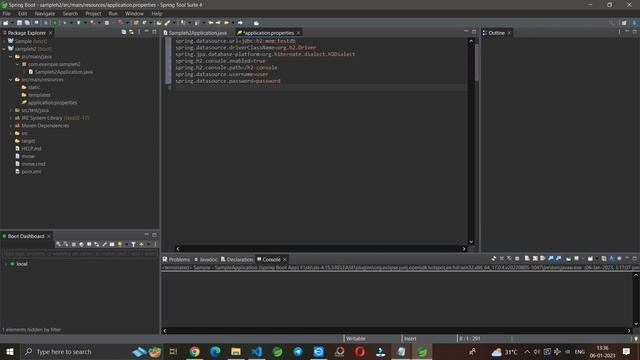The image size is (640, 360).
Task: Select the HELP.md file
Action: [x=28, y=149]
